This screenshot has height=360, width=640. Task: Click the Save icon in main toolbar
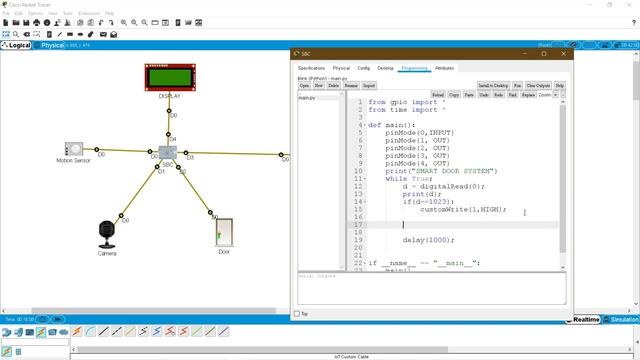point(26,23)
